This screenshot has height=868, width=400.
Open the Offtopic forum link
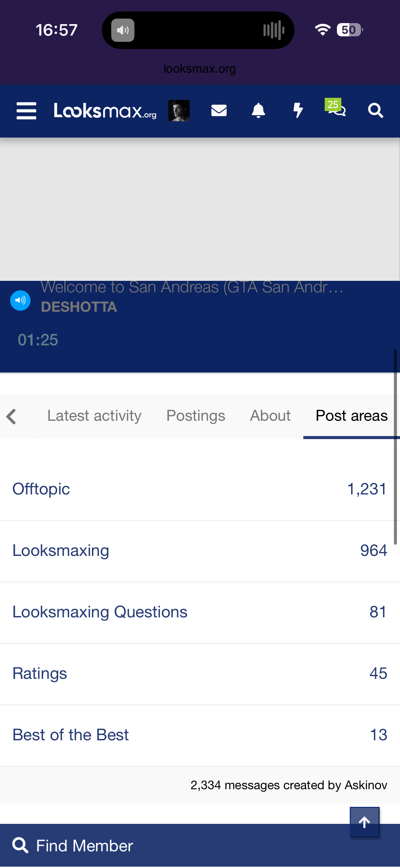coord(41,489)
